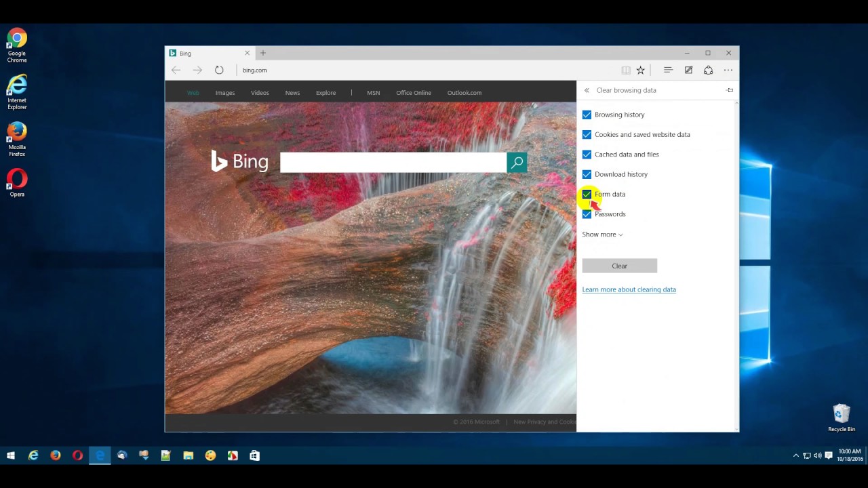Image resolution: width=868 pixels, height=488 pixels.
Task: Select Explore in Bing navigation
Action: (325, 93)
